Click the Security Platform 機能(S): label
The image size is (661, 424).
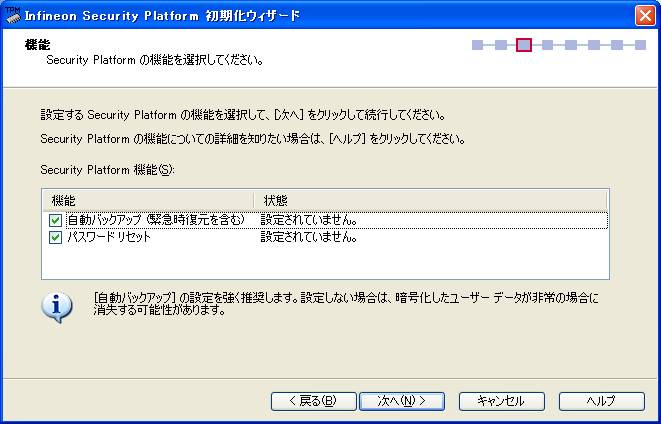(107, 170)
